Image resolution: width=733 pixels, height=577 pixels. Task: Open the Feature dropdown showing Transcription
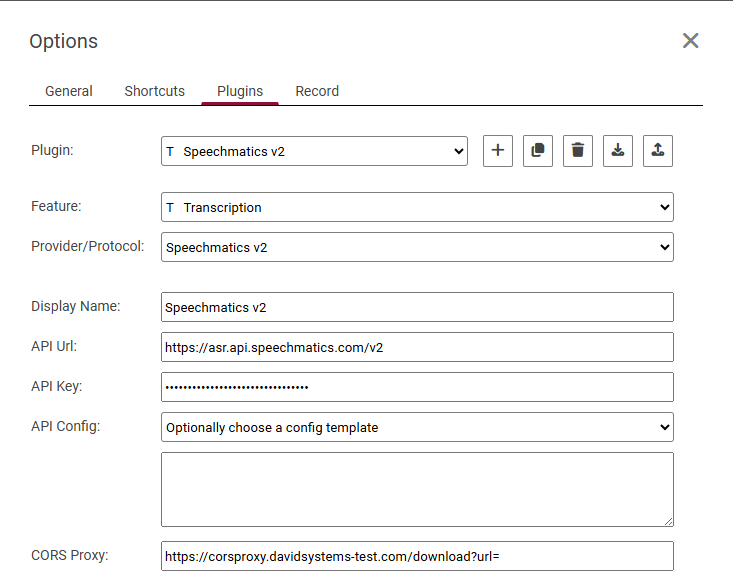tap(417, 207)
